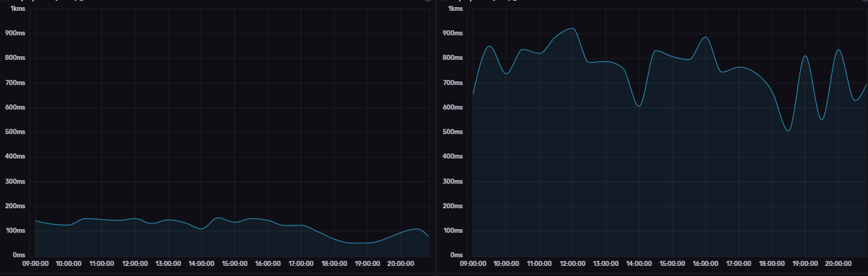Click the 14:00:00 time label in left graph
868x276 pixels.
202,264
